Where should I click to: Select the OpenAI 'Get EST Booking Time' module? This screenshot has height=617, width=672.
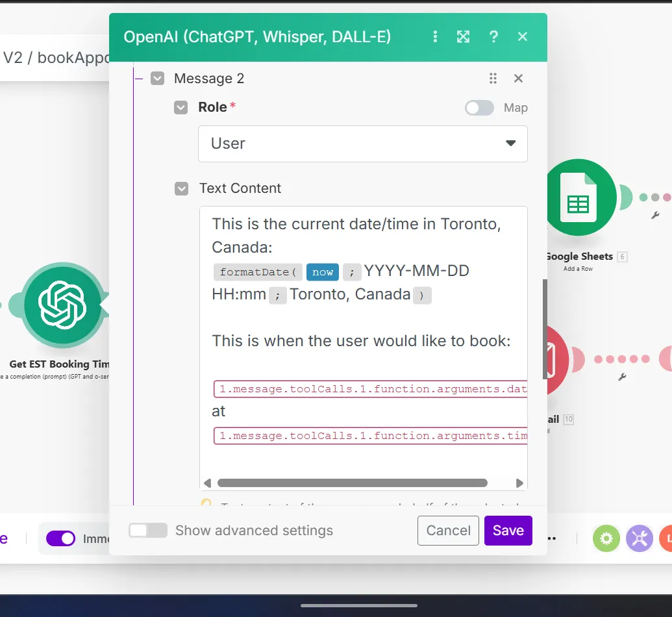coord(62,305)
